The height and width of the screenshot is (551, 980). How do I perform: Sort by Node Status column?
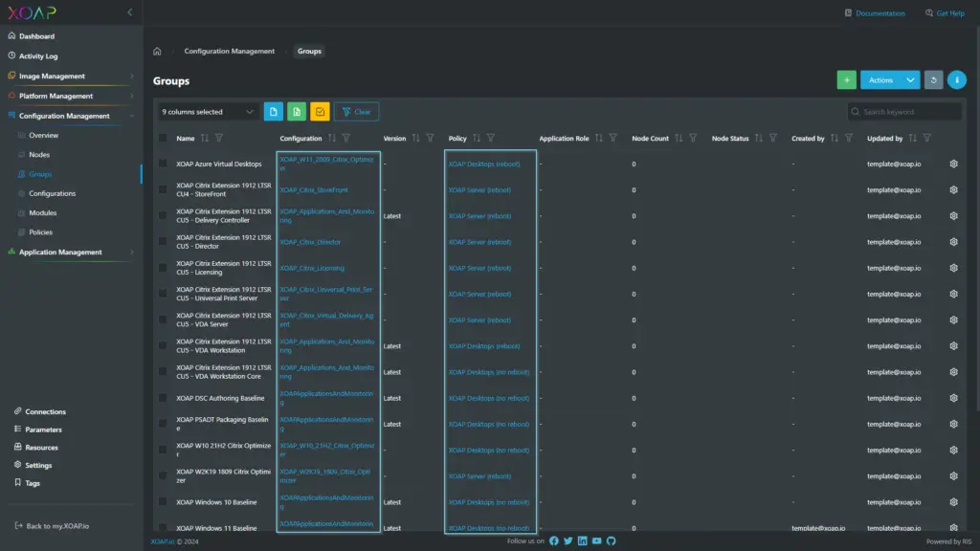click(x=759, y=138)
